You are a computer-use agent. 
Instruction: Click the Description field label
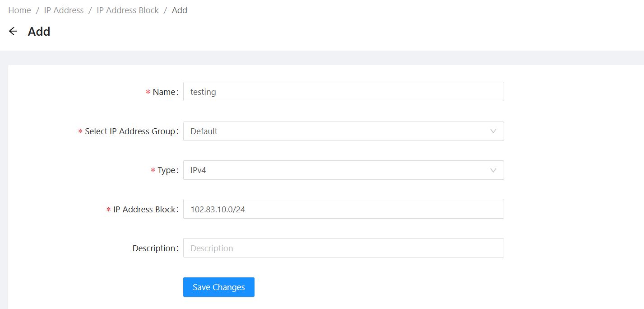tap(153, 248)
